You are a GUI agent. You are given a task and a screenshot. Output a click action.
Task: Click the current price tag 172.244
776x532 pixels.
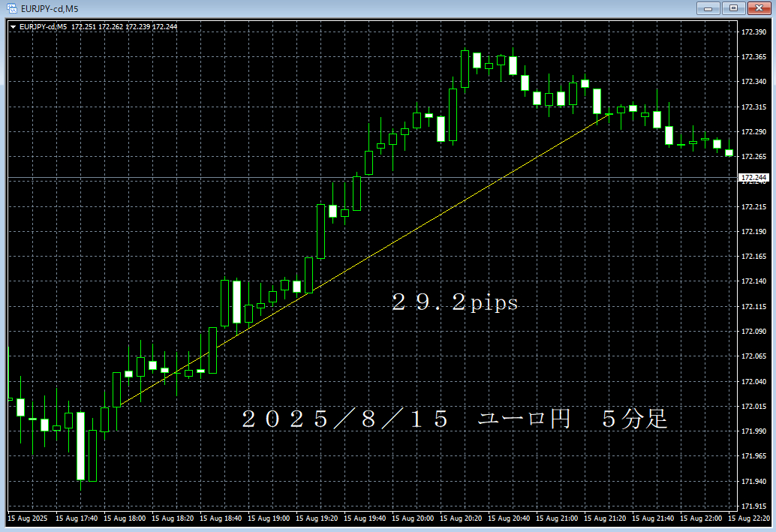point(753,179)
